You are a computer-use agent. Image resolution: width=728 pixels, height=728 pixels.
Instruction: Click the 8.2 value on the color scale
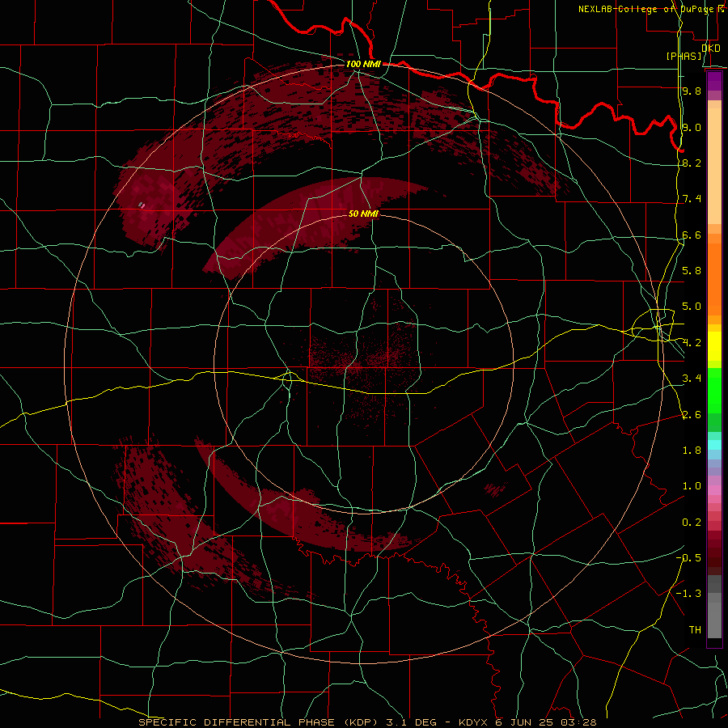692,163
